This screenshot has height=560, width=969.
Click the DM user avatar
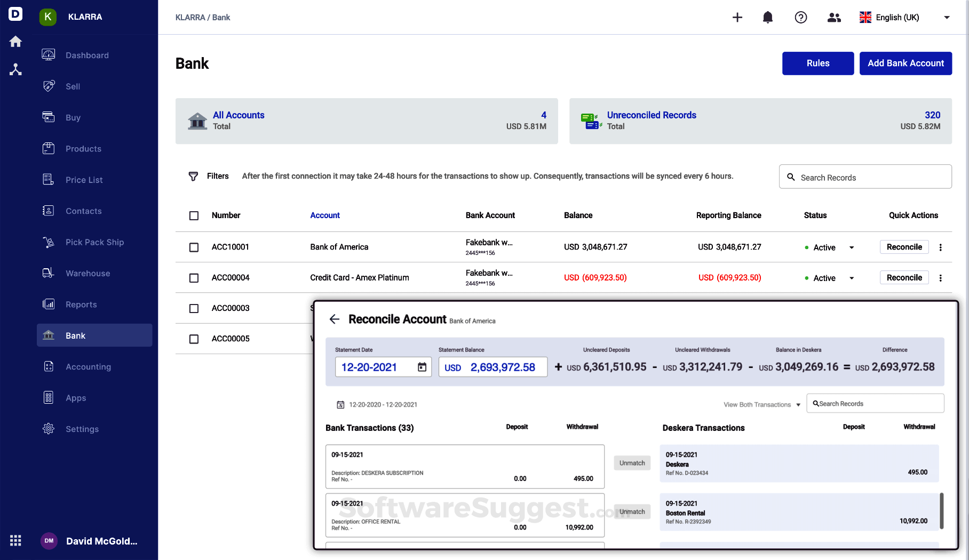coord(49,541)
